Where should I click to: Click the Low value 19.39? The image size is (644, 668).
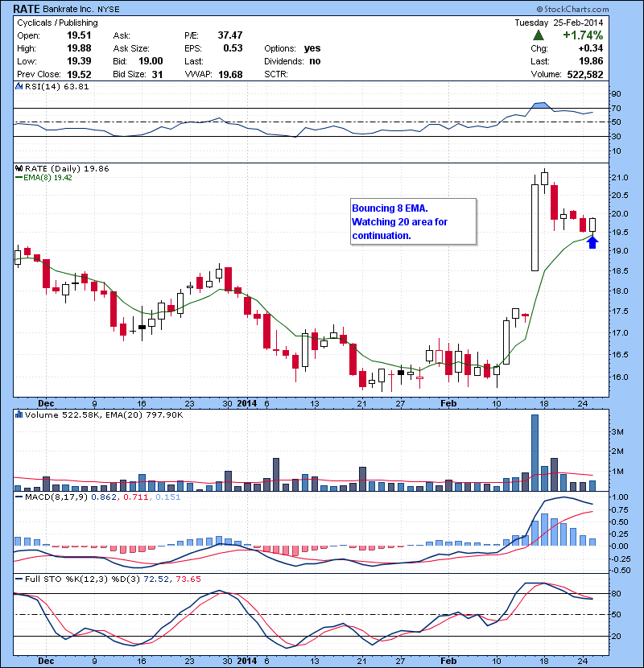79,61
